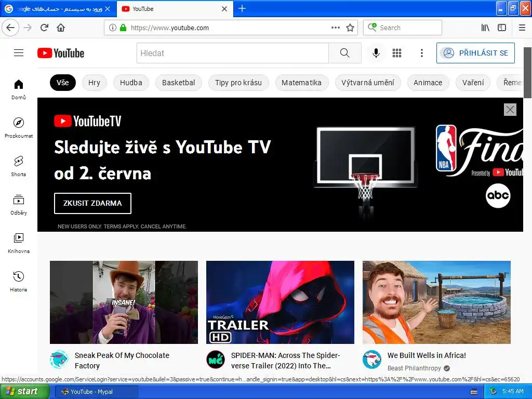Viewport: 532px width, 399px height.
Task: Open the We Built Wells in Africa thumbnail
Action: pyautogui.click(x=436, y=302)
